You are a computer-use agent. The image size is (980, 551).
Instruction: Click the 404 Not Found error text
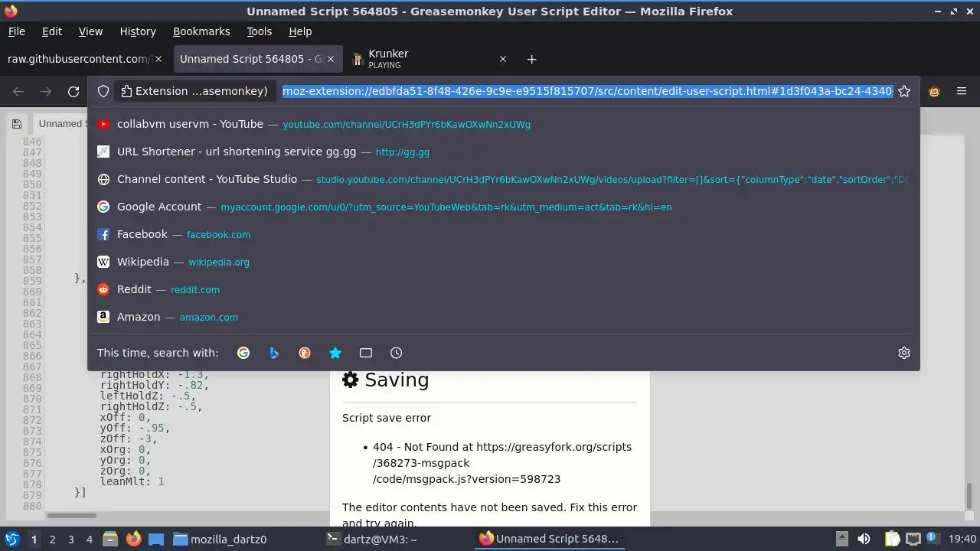tap(502, 463)
